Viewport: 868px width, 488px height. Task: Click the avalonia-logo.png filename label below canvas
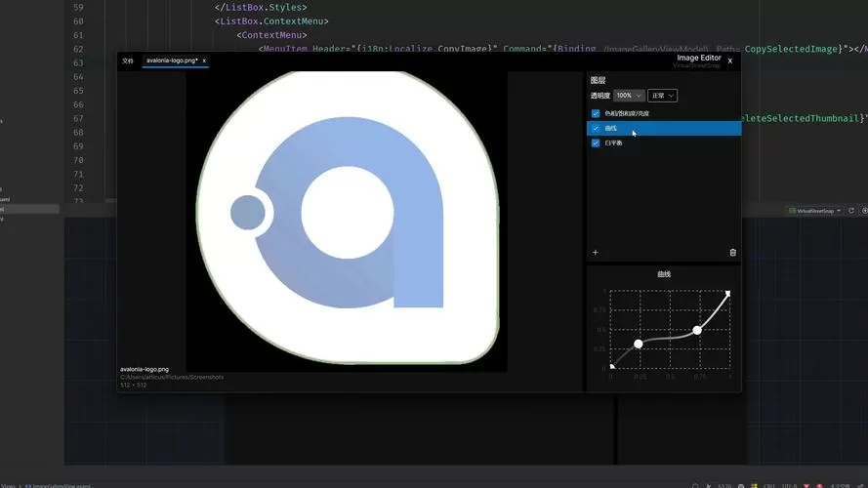pyautogui.click(x=145, y=369)
